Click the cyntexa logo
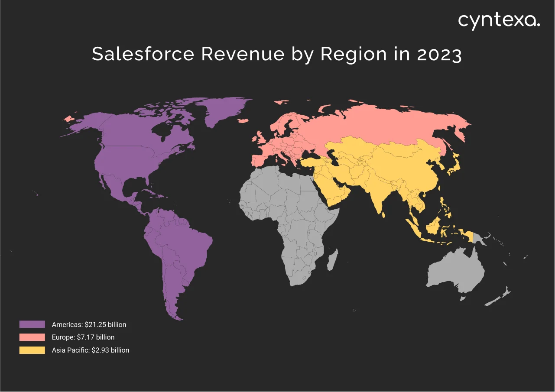 [499, 19]
